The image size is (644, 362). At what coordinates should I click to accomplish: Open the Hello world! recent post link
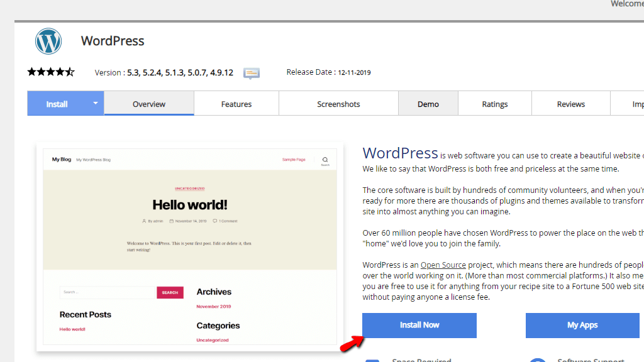[x=72, y=329]
